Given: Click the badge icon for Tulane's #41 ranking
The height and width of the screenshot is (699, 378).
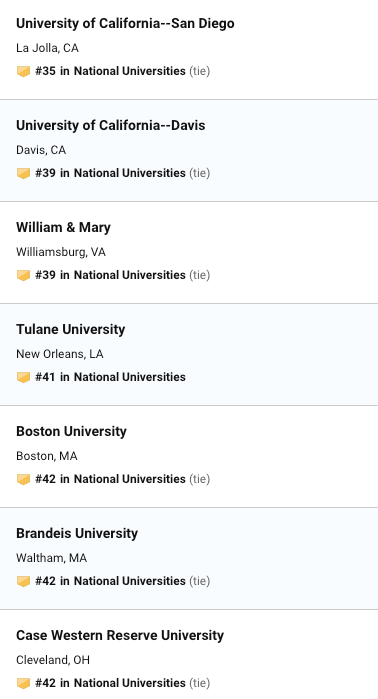Looking at the screenshot, I should (x=23, y=378).
